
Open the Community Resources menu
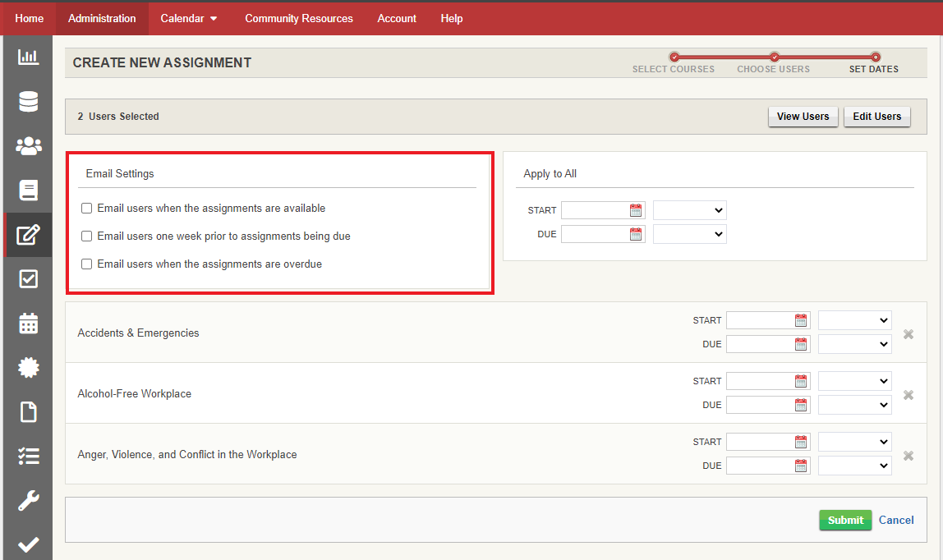coord(298,18)
